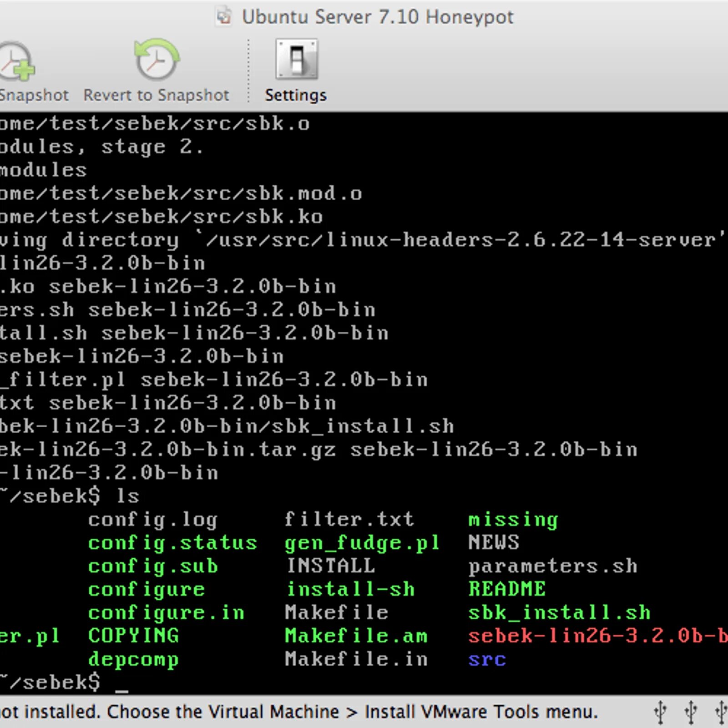Click the green README file name
The image size is (728, 728).
507,589
